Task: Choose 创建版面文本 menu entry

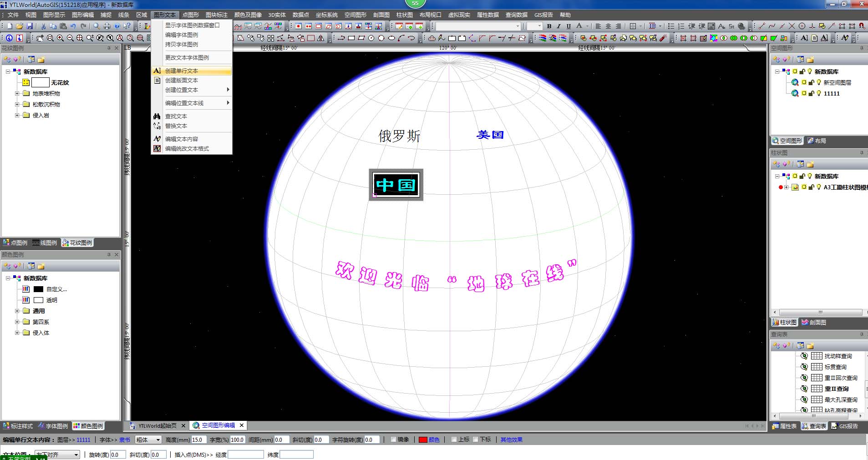Action: (192, 80)
